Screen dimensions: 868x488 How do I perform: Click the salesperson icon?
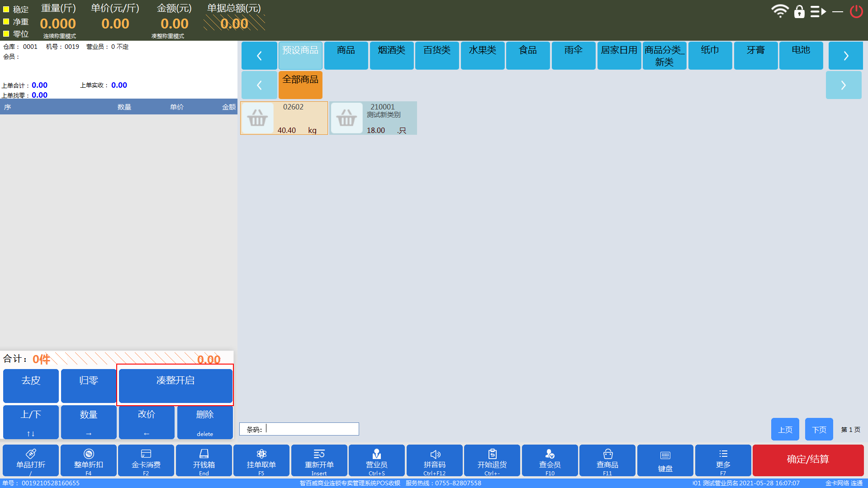click(x=377, y=454)
